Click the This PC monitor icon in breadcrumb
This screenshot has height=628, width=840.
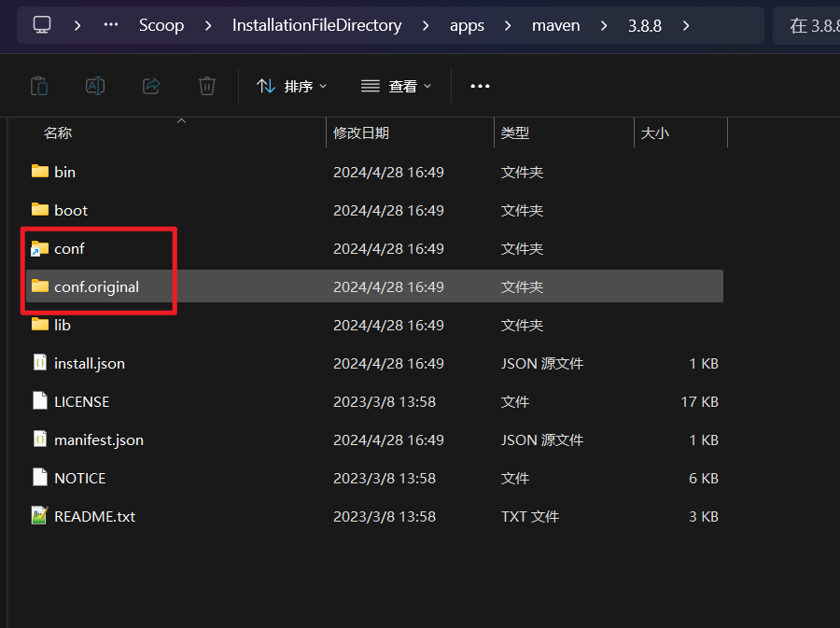(42, 24)
